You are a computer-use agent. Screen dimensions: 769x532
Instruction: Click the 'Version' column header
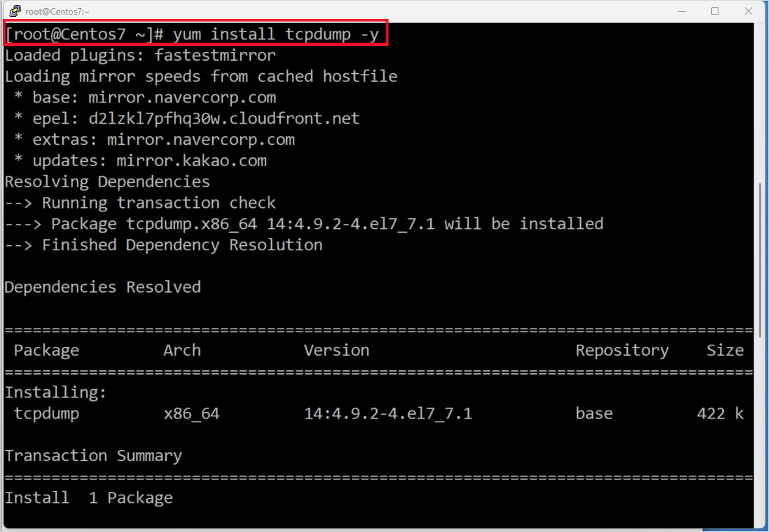coord(337,351)
